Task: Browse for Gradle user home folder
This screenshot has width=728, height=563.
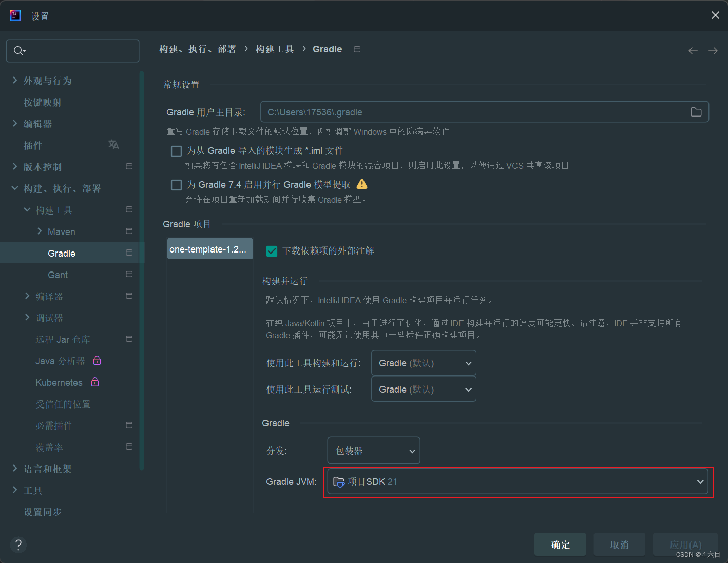Action: click(696, 112)
